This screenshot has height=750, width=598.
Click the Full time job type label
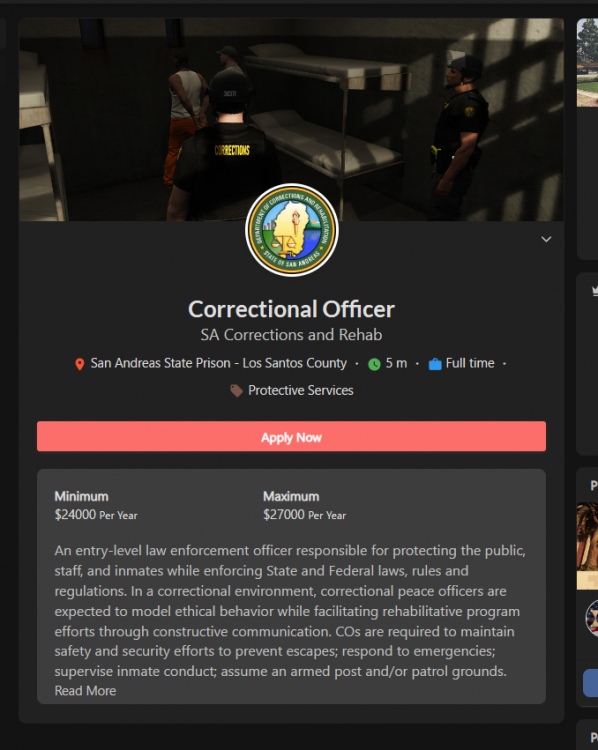(470, 364)
